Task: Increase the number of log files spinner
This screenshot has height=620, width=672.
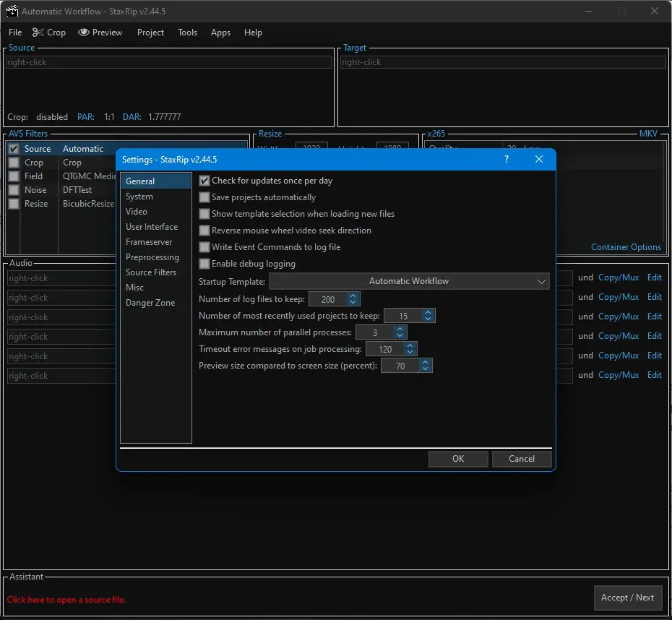Action: click(353, 296)
